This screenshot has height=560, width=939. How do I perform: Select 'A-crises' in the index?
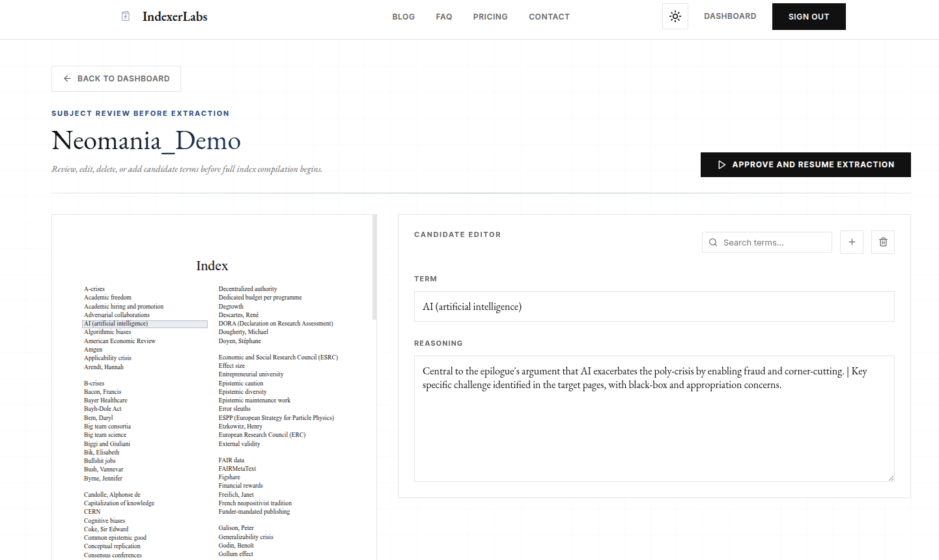tap(94, 289)
